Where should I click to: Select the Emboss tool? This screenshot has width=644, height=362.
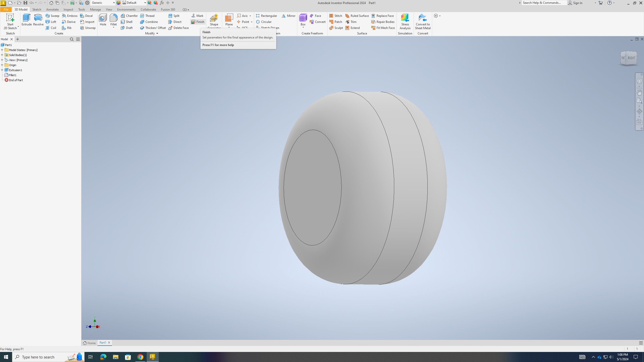pos(70,16)
